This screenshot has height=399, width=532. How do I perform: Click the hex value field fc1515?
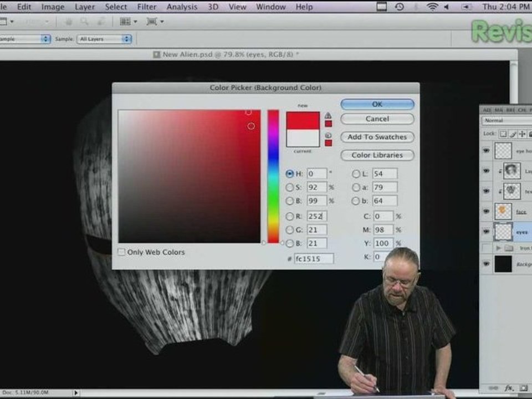pyautogui.click(x=314, y=259)
